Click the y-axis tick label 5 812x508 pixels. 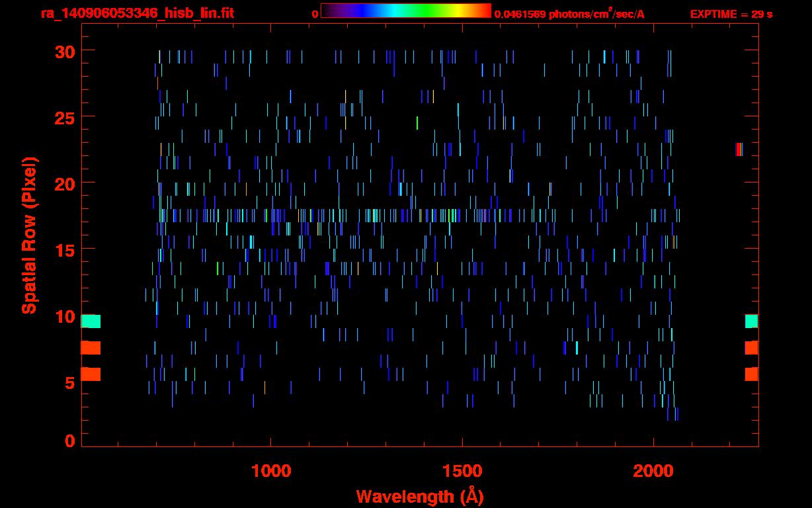click(69, 383)
